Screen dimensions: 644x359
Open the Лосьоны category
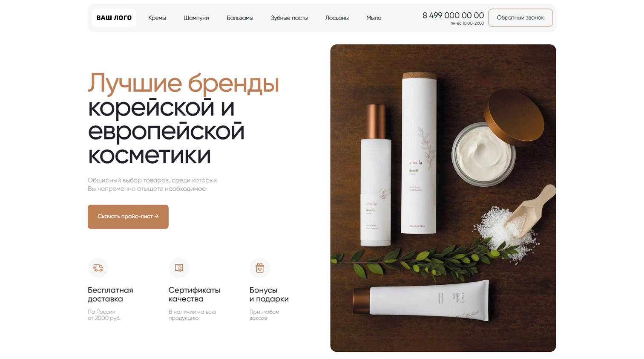pyautogui.click(x=337, y=18)
